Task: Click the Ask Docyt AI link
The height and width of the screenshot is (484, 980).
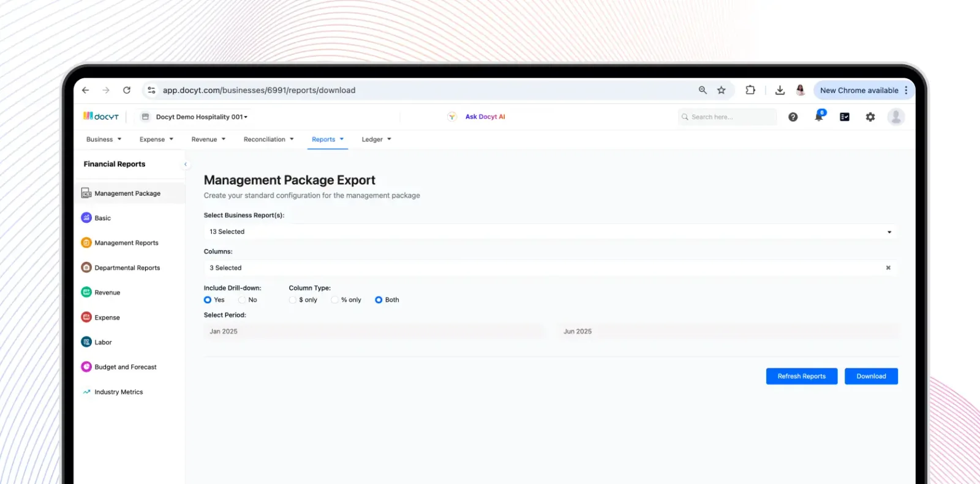Action: (485, 117)
